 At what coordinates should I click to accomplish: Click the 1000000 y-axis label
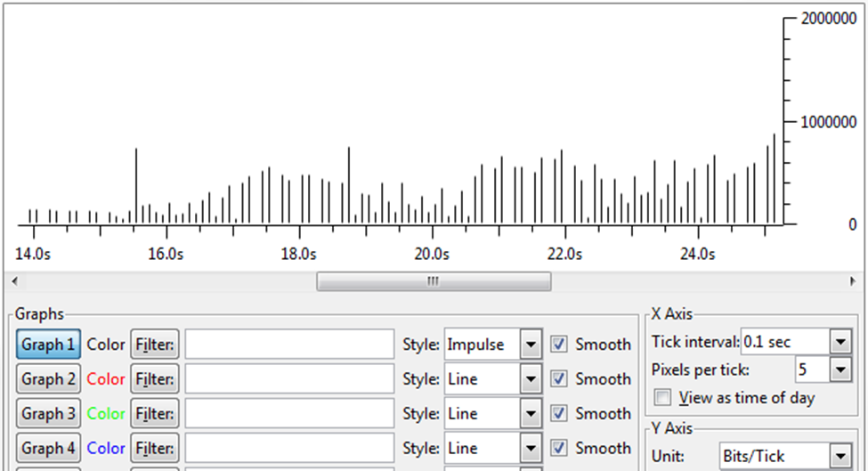[829, 122]
